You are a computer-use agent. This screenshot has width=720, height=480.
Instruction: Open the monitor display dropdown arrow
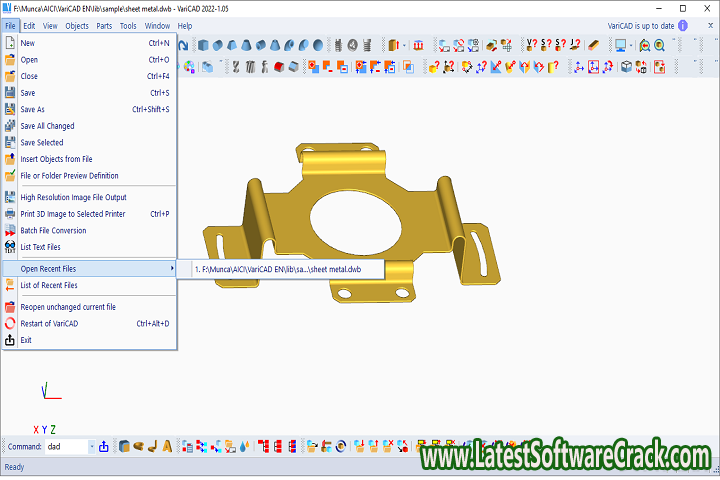click(x=632, y=45)
